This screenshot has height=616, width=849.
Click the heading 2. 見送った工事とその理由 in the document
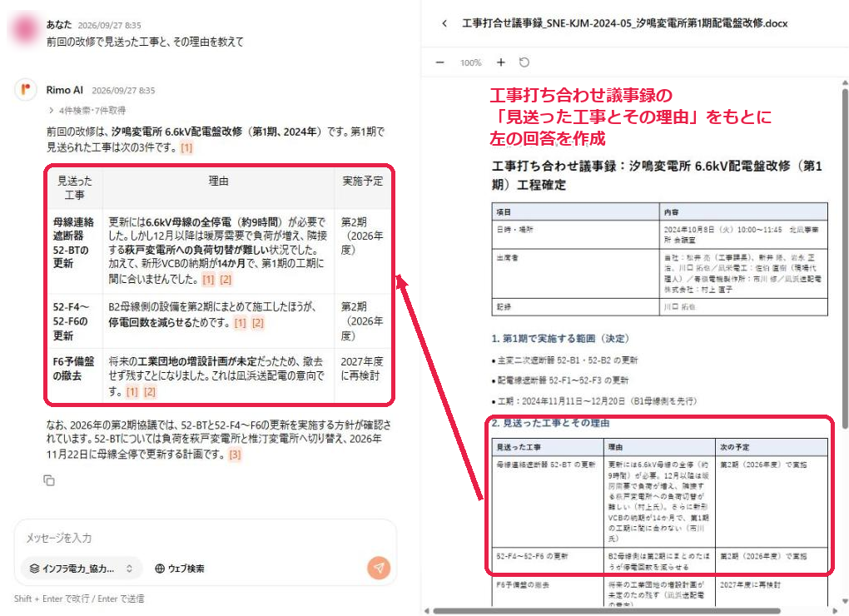551,423
